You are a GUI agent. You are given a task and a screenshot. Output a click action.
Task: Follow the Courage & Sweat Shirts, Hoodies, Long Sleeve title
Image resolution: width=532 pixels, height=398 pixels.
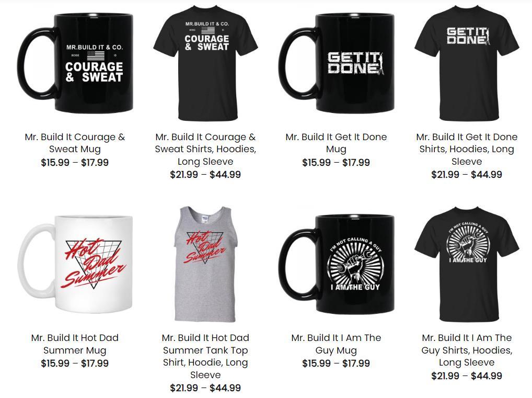pyautogui.click(x=205, y=149)
